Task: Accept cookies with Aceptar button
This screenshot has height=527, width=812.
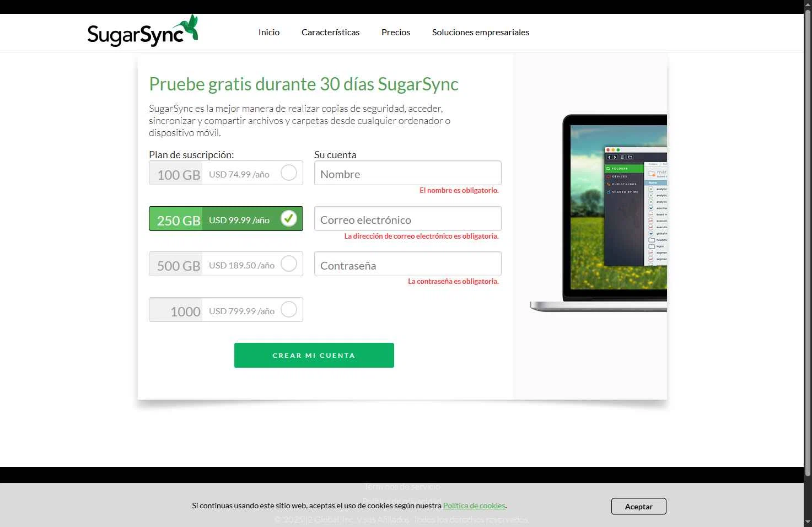Action: click(639, 507)
